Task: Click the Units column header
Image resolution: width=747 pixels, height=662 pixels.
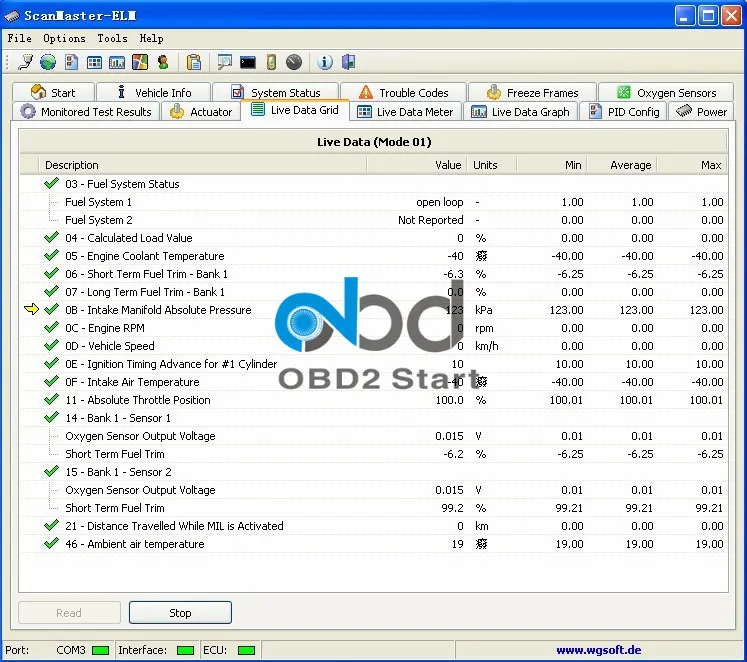Action: tap(492, 165)
